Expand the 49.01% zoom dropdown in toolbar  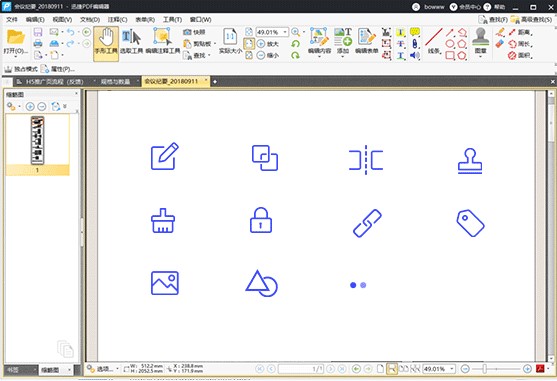[x=285, y=32]
